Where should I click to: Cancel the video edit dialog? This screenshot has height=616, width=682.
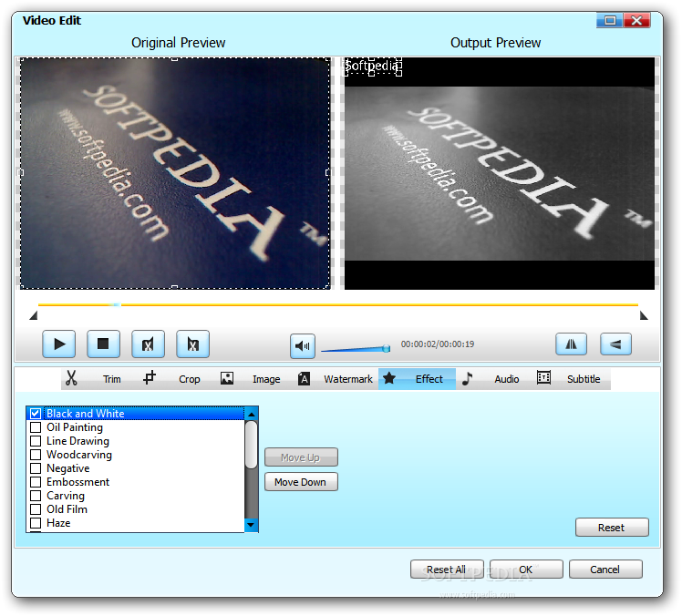pos(605,570)
